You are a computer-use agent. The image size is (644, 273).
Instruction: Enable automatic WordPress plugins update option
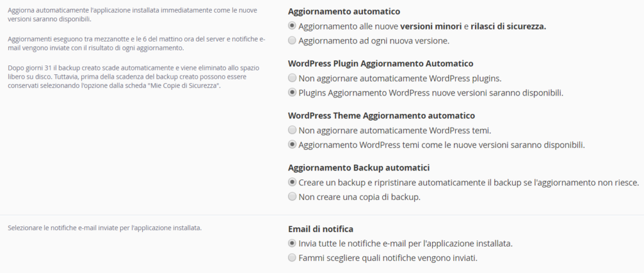[292, 92]
